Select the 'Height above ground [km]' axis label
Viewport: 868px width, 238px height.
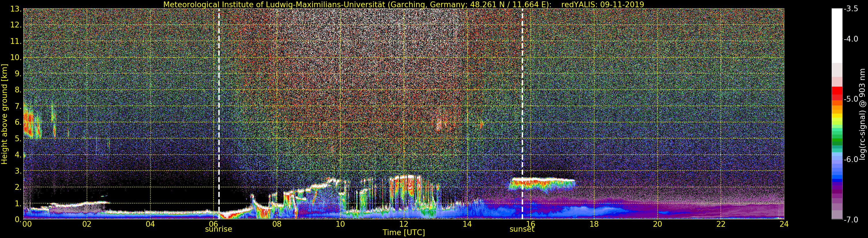tap(4, 114)
